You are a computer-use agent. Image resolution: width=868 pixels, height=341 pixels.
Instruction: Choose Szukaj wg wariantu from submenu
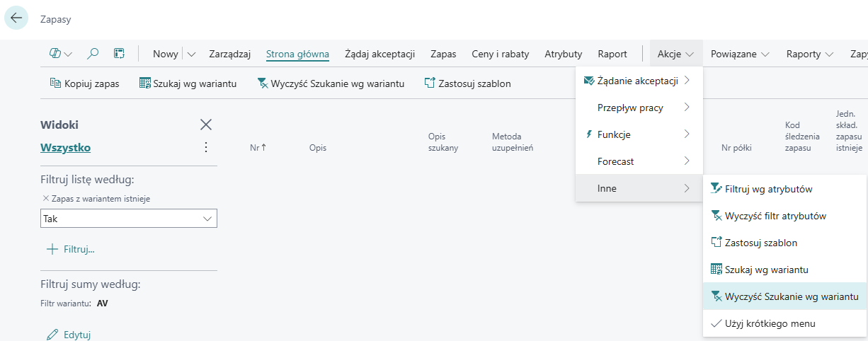tap(766, 270)
